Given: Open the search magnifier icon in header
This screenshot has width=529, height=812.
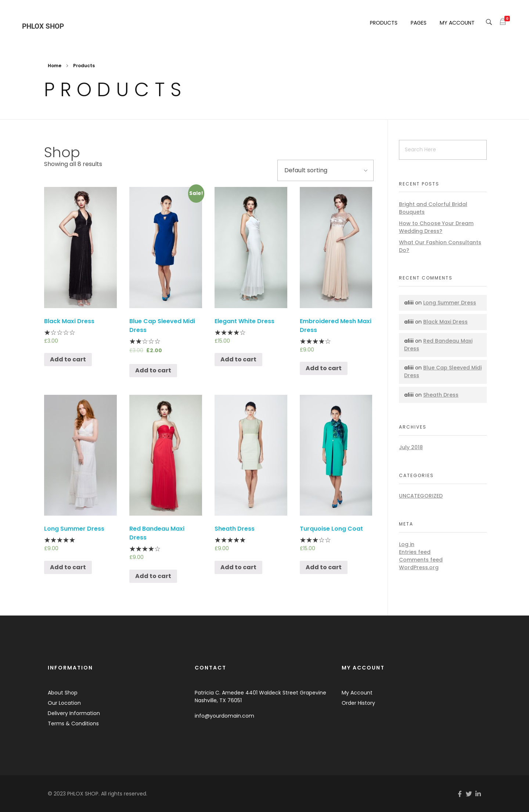Looking at the screenshot, I should (x=489, y=22).
